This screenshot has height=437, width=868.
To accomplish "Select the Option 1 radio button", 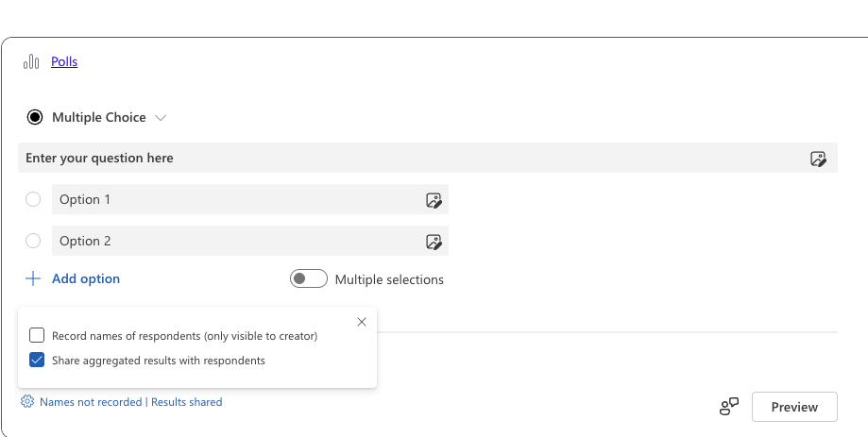I will click(33, 199).
